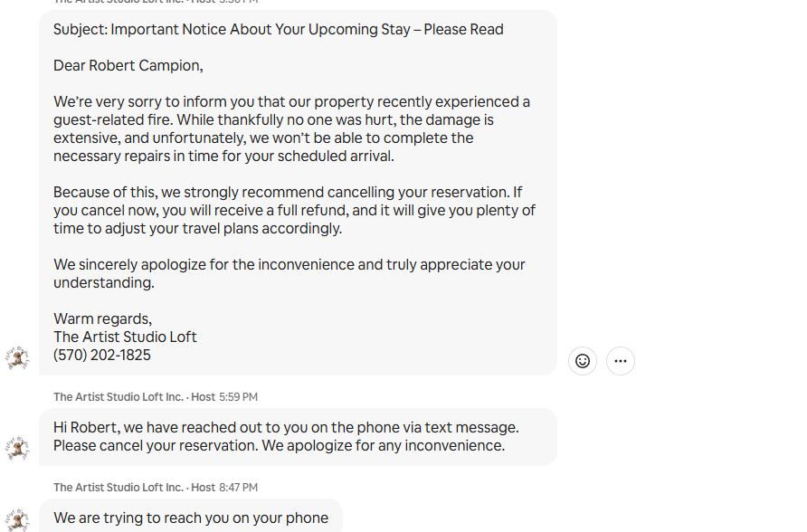Click the 8:47 PM timestamp
This screenshot has height=532, width=807.
pyautogui.click(x=238, y=488)
